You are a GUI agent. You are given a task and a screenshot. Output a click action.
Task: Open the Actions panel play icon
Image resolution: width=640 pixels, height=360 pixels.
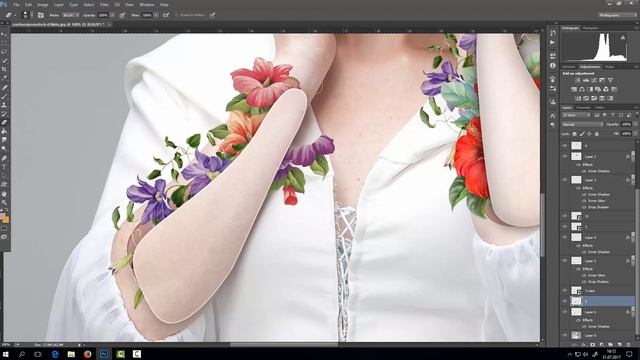[553, 42]
